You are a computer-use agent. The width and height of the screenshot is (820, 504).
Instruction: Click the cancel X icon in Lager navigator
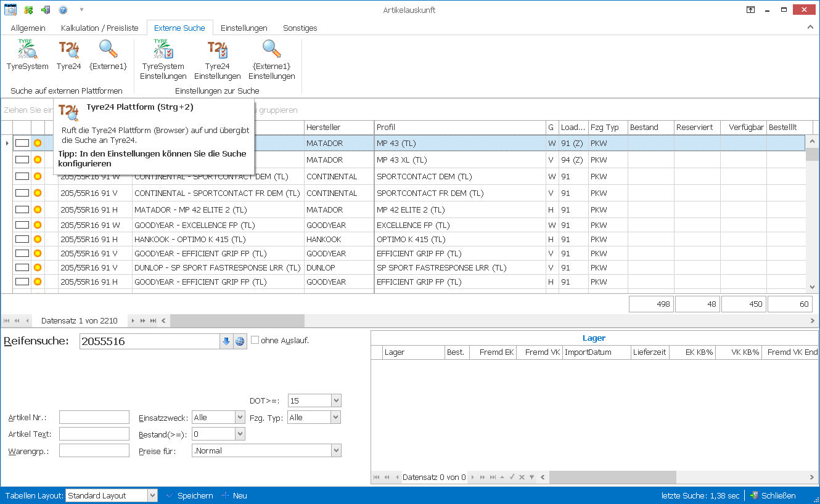[522, 478]
